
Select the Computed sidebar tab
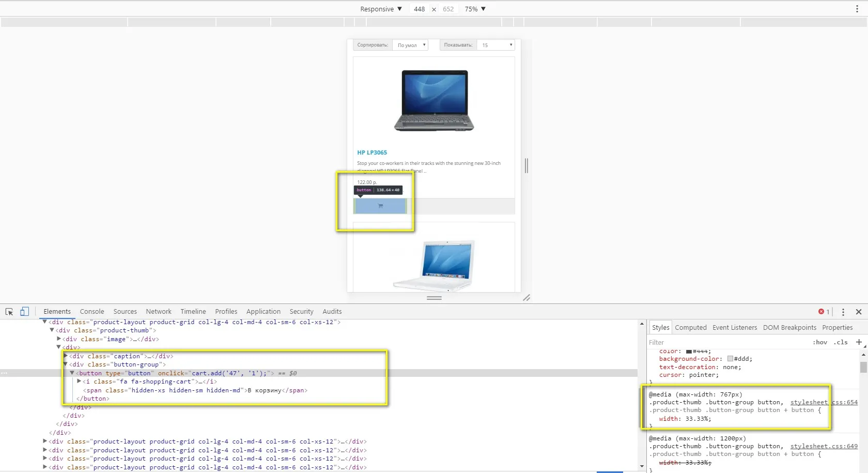691,328
